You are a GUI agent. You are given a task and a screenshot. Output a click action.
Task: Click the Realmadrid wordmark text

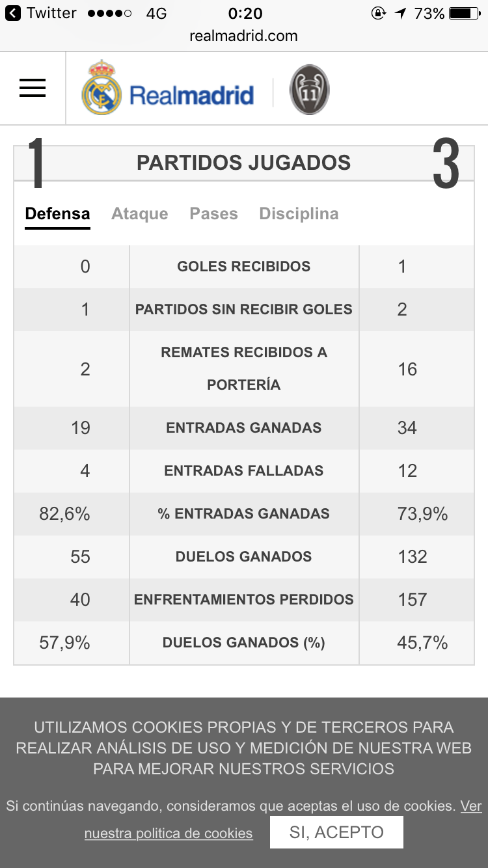[x=191, y=95]
